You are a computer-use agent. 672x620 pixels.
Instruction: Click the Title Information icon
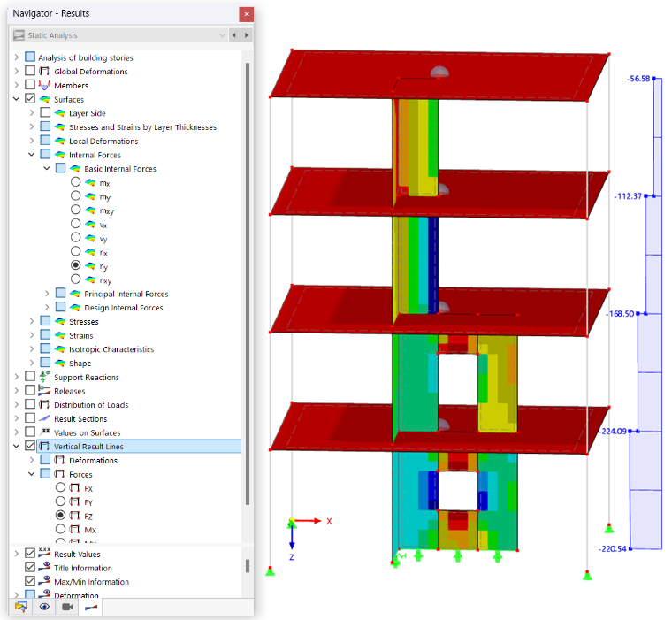click(44, 567)
